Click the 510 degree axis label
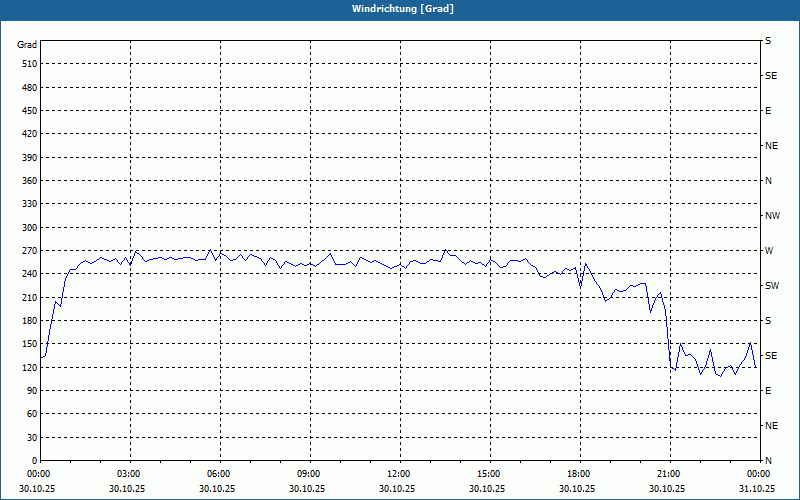Viewport: 800px width, 500px height. click(30, 64)
